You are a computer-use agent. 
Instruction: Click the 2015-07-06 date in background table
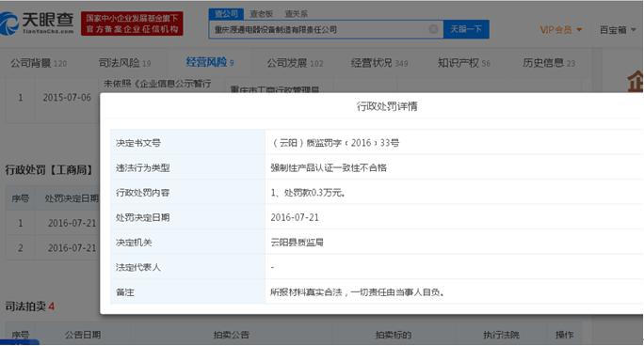click(x=67, y=98)
